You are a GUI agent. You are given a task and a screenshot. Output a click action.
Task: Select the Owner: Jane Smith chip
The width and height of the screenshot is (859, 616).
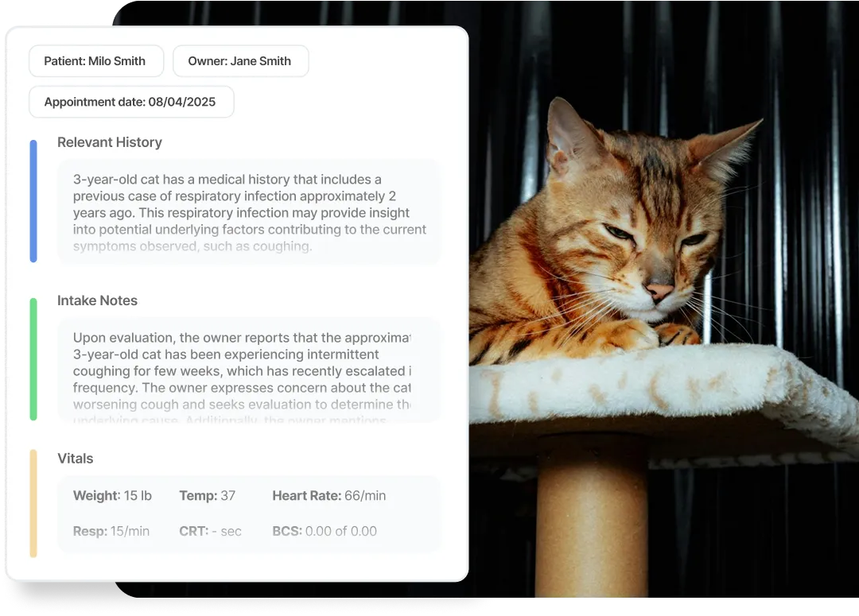pos(240,61)
